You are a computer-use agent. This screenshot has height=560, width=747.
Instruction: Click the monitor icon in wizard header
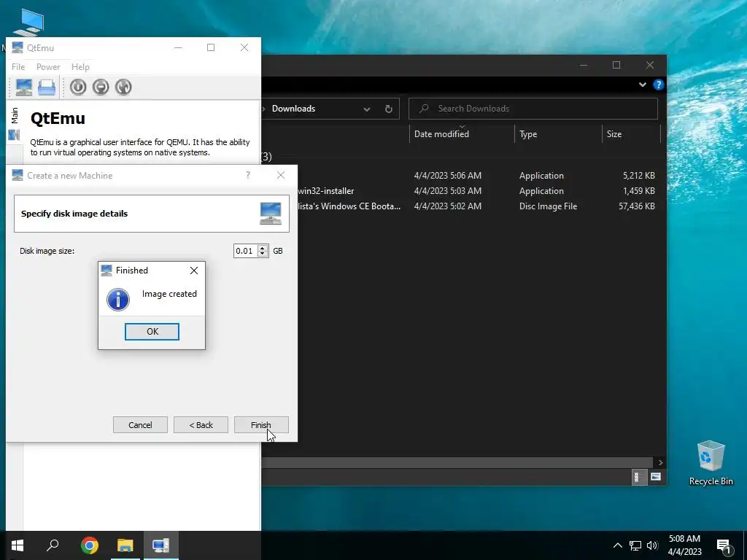[x=271, y=214]
